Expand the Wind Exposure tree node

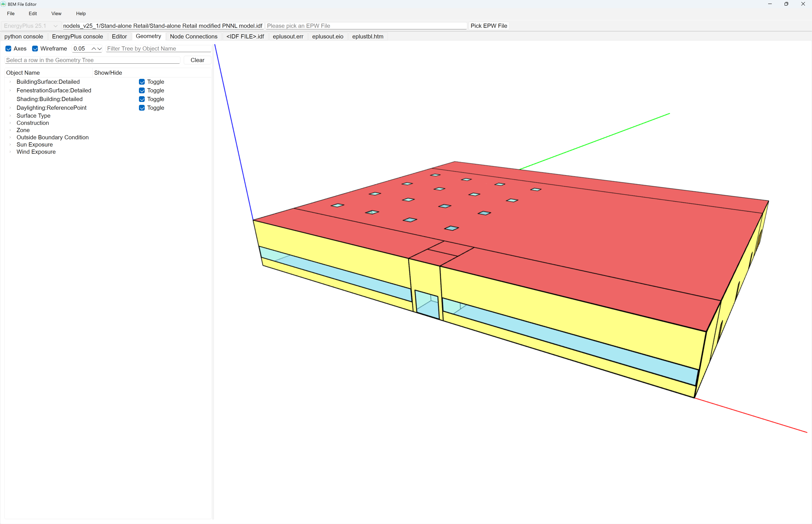point(10,152)
